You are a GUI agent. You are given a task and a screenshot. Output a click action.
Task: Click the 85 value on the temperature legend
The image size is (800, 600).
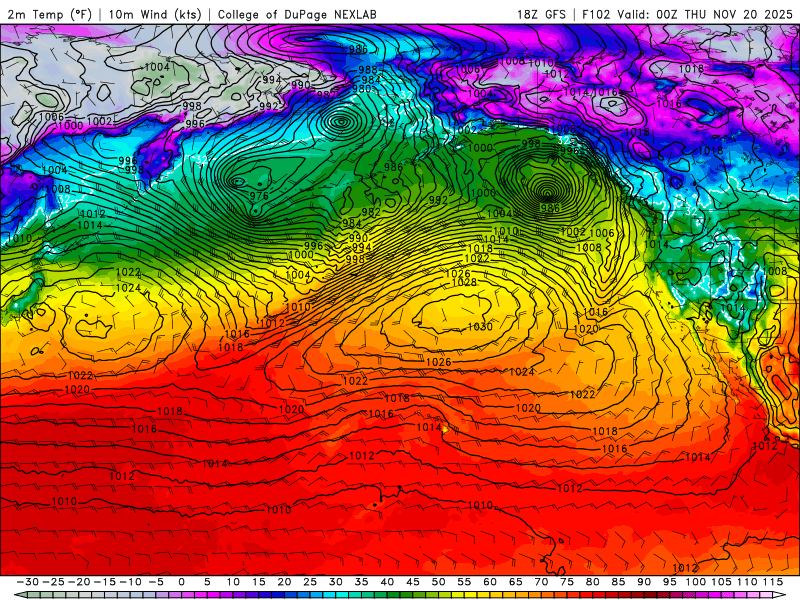pyautogui.click(x=618, y=582)
